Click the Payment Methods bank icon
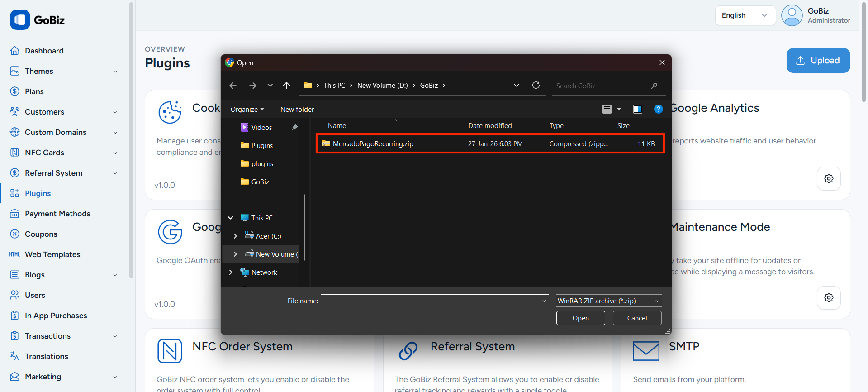Image resolution: width=868 pixels, height=392 pixels. (15, 214)
